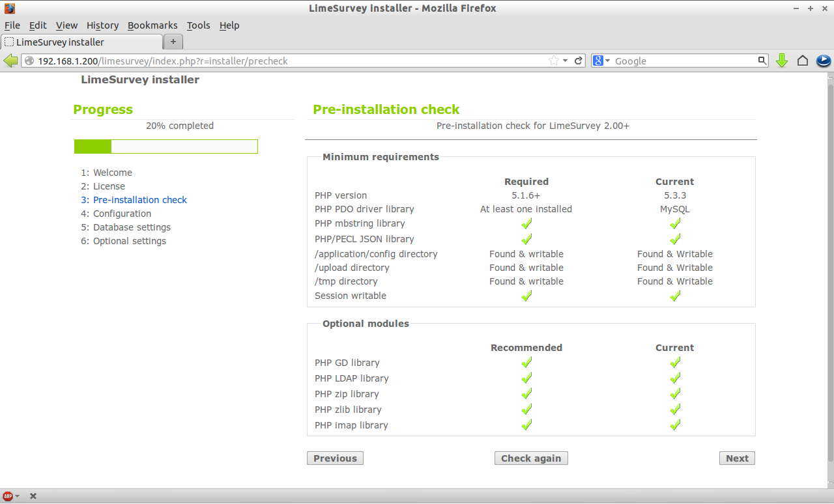
Task: Click the Current checkmark for Session writable
Action: (675, 296)
